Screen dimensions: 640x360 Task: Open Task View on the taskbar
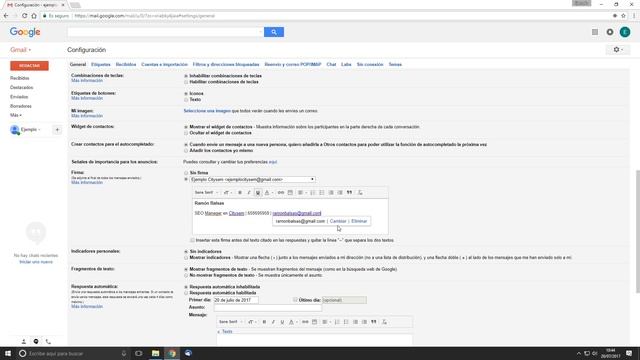click(x=139, y=353)
